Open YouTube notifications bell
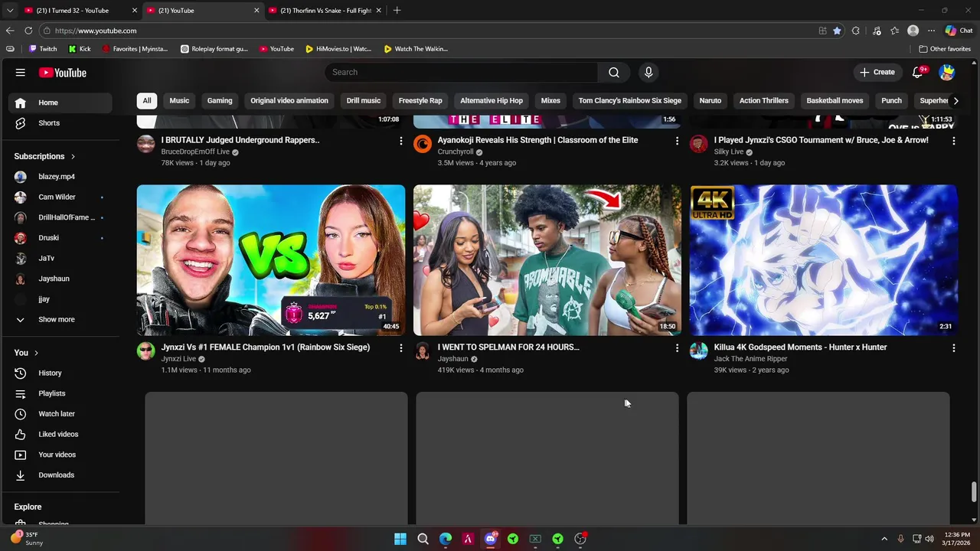 [x=918, y=72]
